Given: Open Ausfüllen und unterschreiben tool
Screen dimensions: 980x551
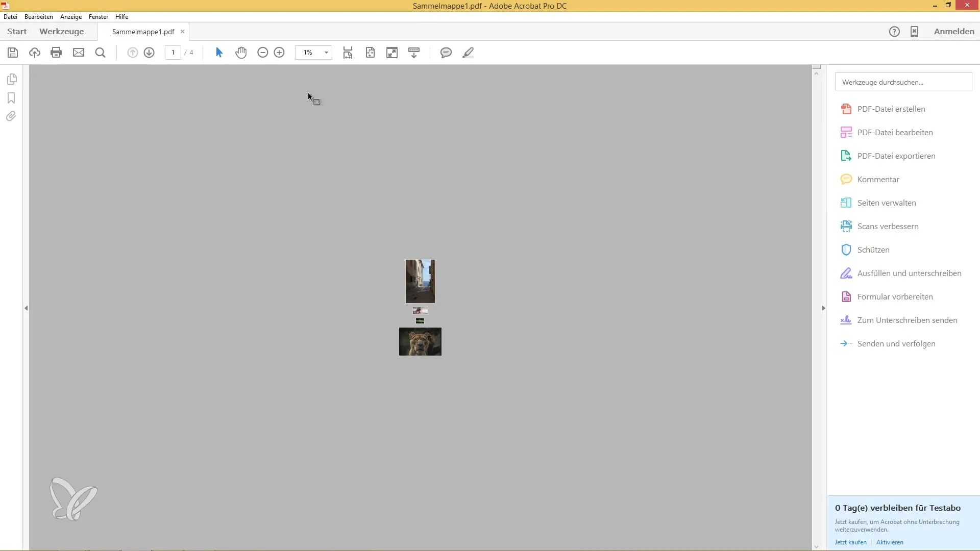Looking at the screenshot, I should [x=909, y=273].
